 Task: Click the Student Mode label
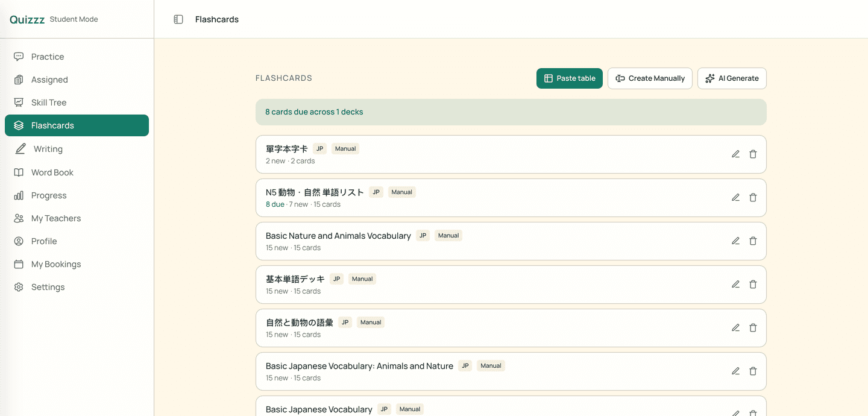click(74, 19)
